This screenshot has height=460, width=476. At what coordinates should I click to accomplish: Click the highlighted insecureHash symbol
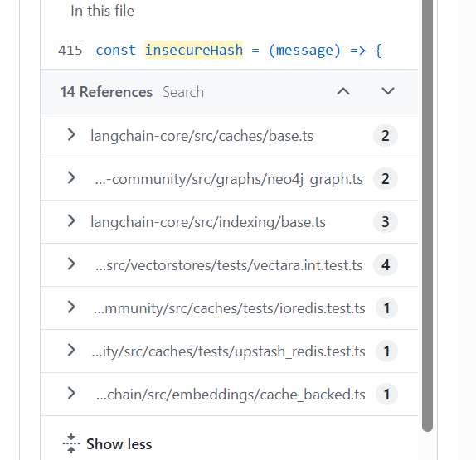pos(194,50)
